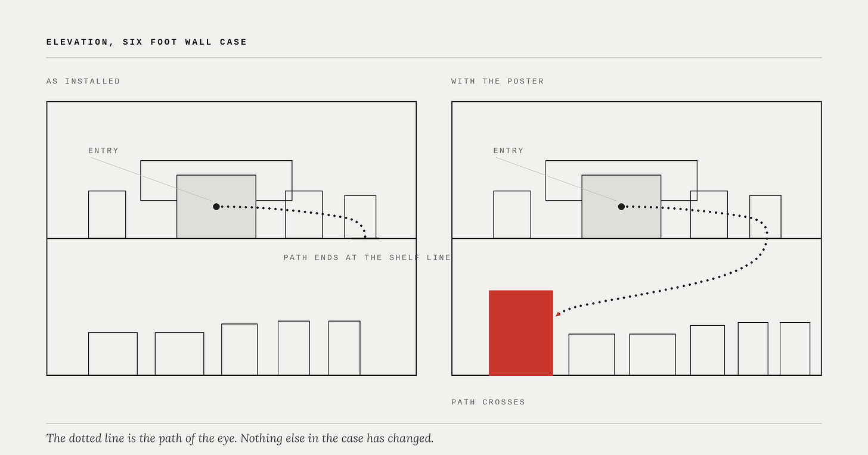Click the short black bar ending left path
868x455 pixels.
coord(365,238)
